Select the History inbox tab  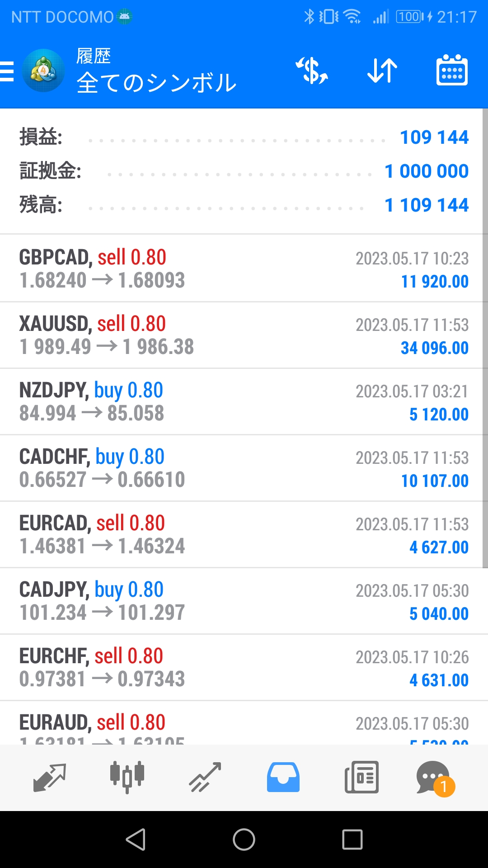coord(283,778)
